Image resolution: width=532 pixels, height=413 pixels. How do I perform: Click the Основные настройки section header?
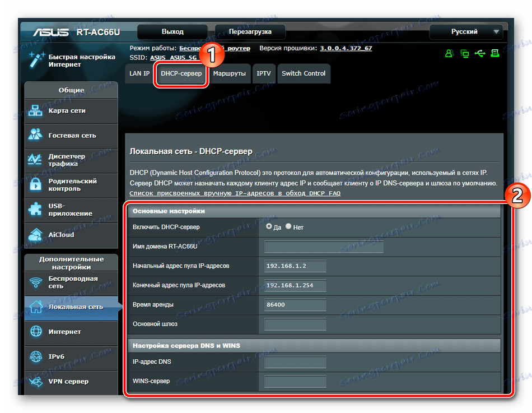(x=314, y=211)
